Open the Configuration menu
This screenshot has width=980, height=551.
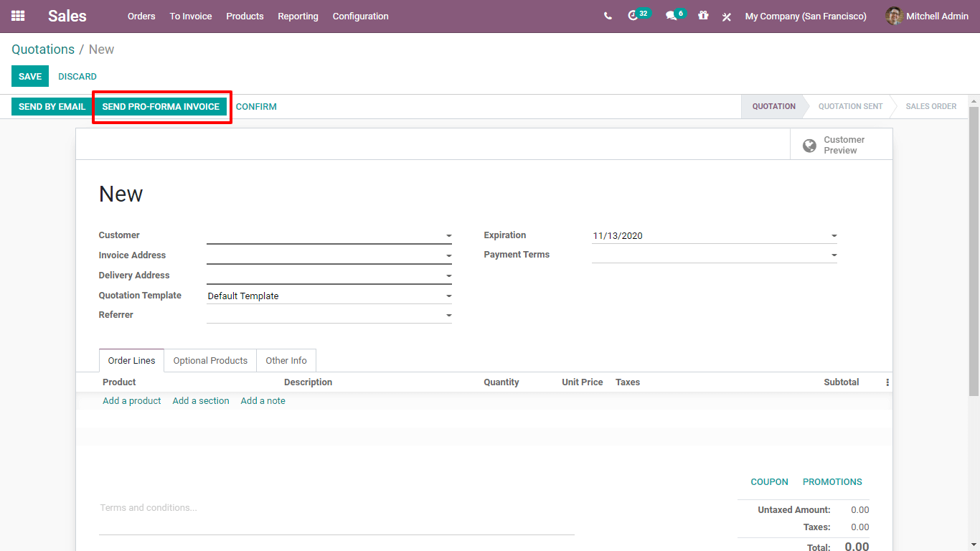[x=361, y=16]
